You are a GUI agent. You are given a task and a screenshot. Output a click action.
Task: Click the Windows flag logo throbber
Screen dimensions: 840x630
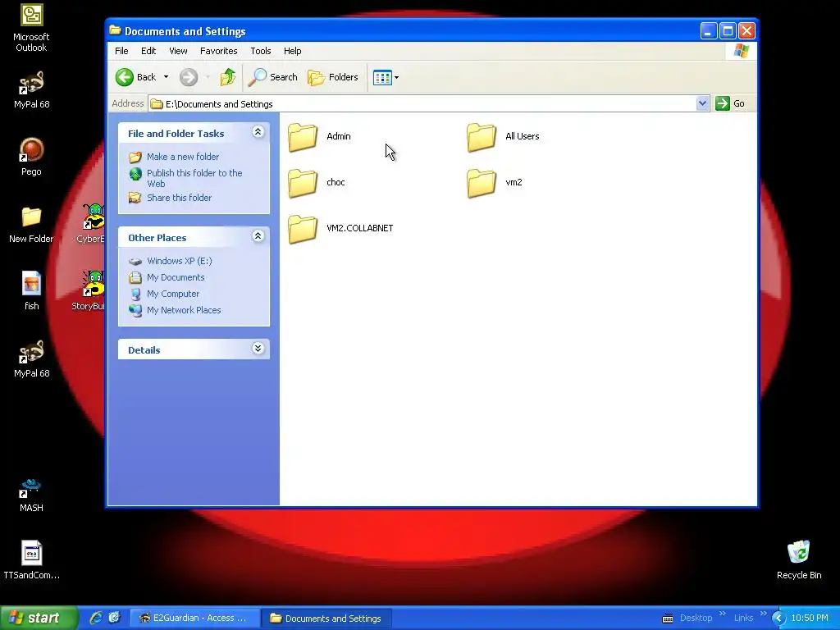[x=742, y=51]
